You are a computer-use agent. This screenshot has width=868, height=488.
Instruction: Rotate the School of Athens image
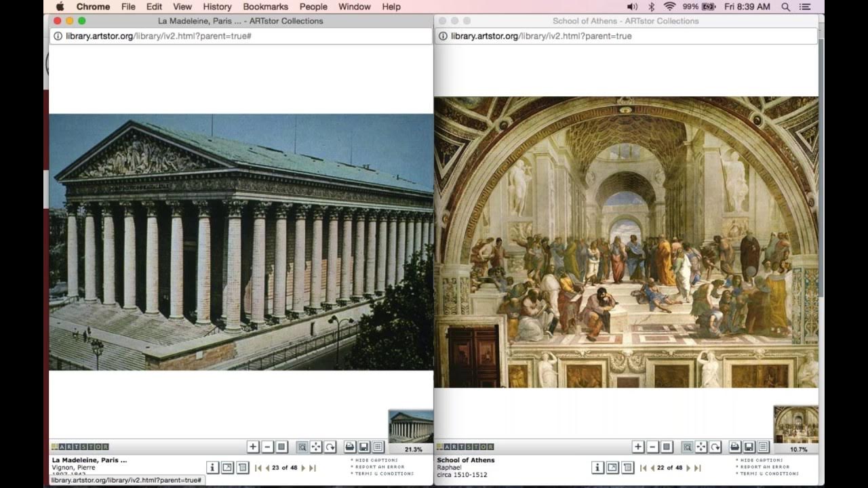coord(715,447)
